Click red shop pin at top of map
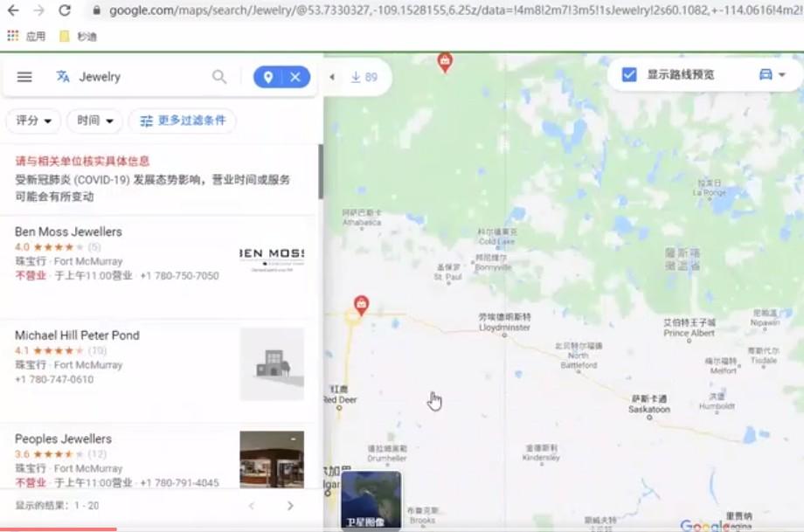 coord(445,63)
